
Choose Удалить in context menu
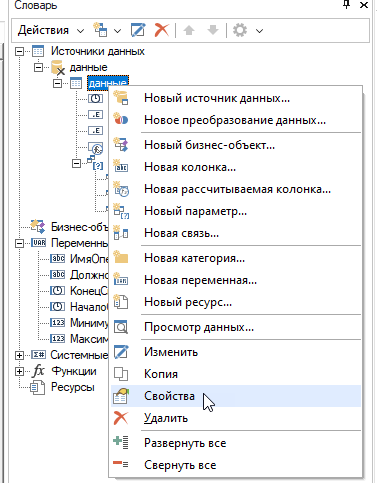236,418
